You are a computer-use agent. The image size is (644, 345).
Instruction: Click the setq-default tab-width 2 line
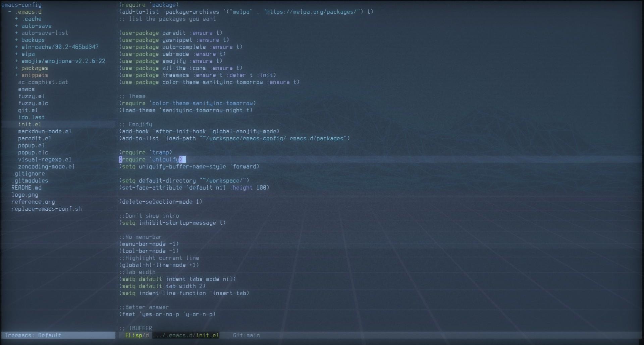pyautogui.click(x=162, y=286)
